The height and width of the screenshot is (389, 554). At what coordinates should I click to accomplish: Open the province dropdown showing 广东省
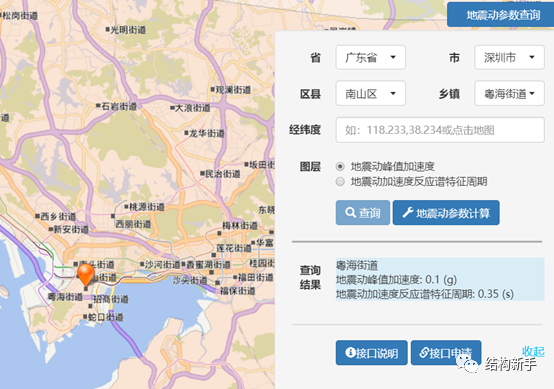pyautogui.click(x=371, y=57)
